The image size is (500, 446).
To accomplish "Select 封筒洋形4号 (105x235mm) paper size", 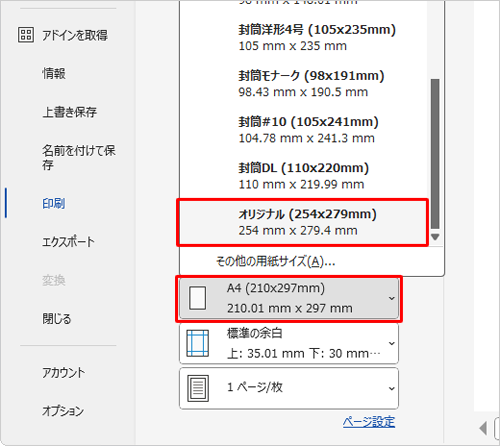I will click(304, 38).
